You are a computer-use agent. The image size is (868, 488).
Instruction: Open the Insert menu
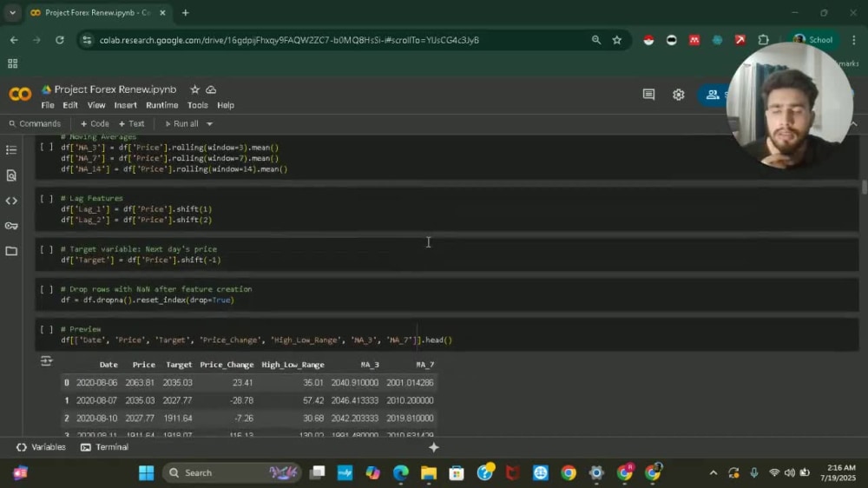click(x=126, y=105)
